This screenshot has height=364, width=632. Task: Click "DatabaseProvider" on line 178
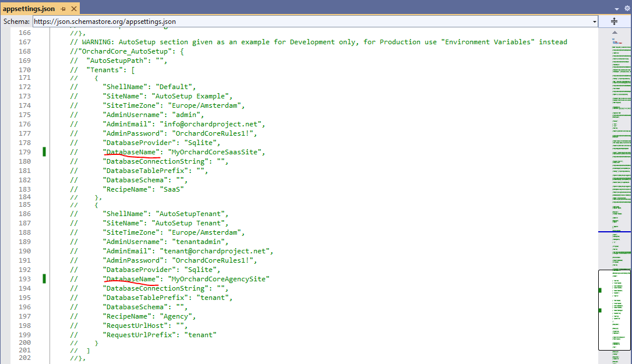(x=139, y=143)
